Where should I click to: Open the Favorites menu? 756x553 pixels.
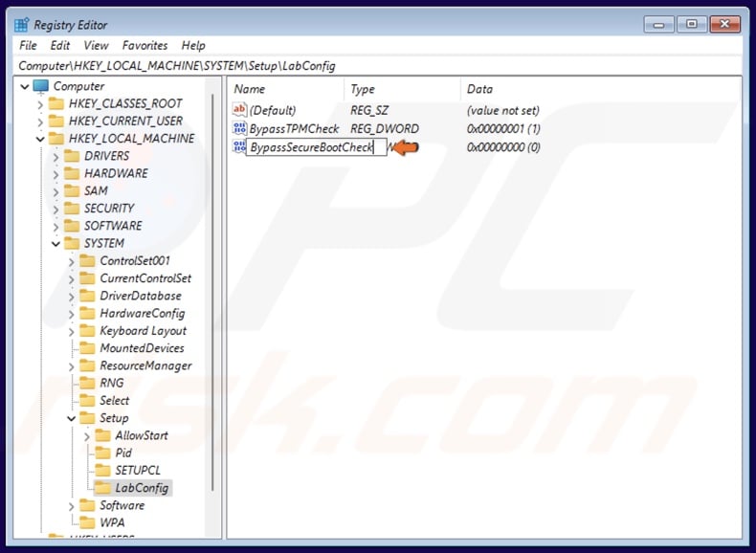point(145,45)
